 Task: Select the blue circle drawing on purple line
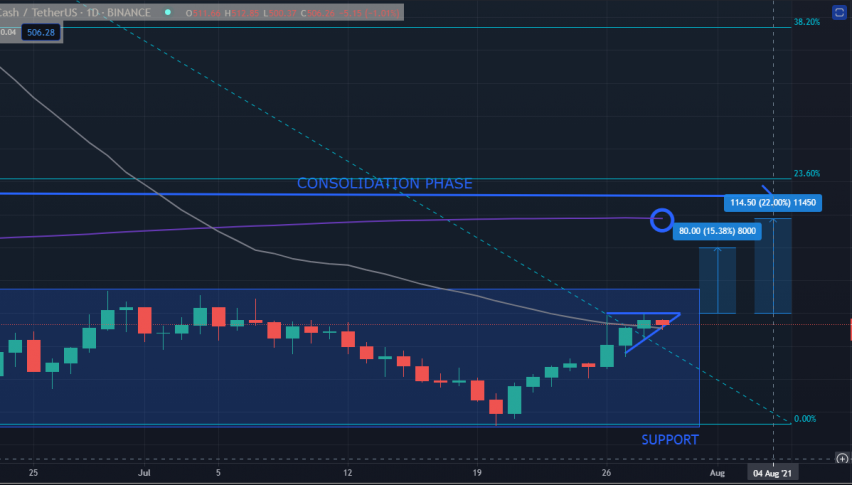(x=662, y=221)
